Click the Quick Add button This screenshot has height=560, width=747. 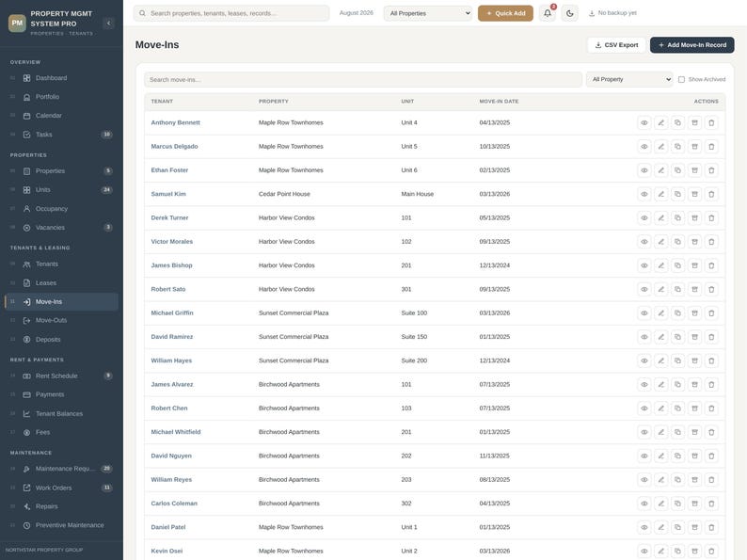click(x=505, y=13)
